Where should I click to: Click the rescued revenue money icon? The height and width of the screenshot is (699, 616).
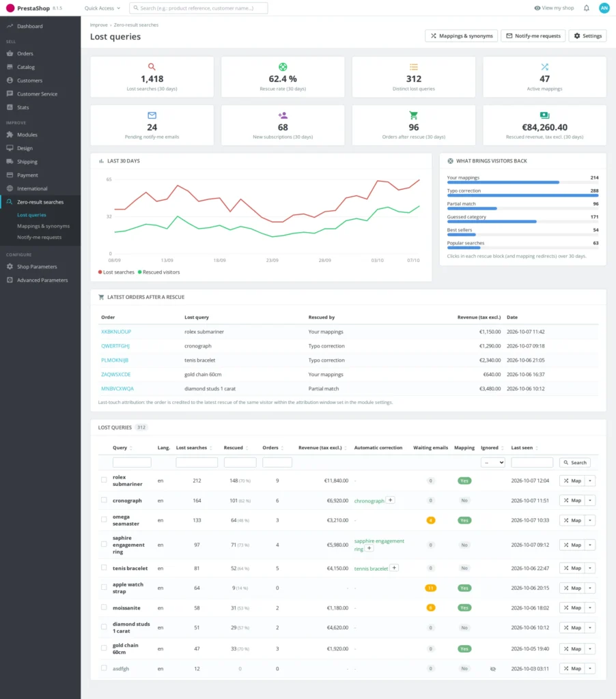544,115
